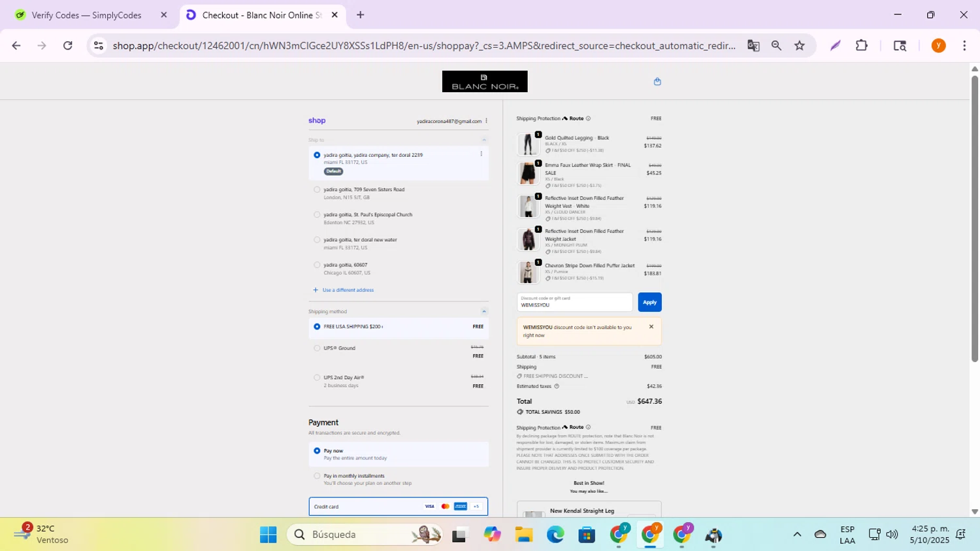Click the Total amount $647.36
The height and width of the screenshot is (551, 980).
(649, 402)
